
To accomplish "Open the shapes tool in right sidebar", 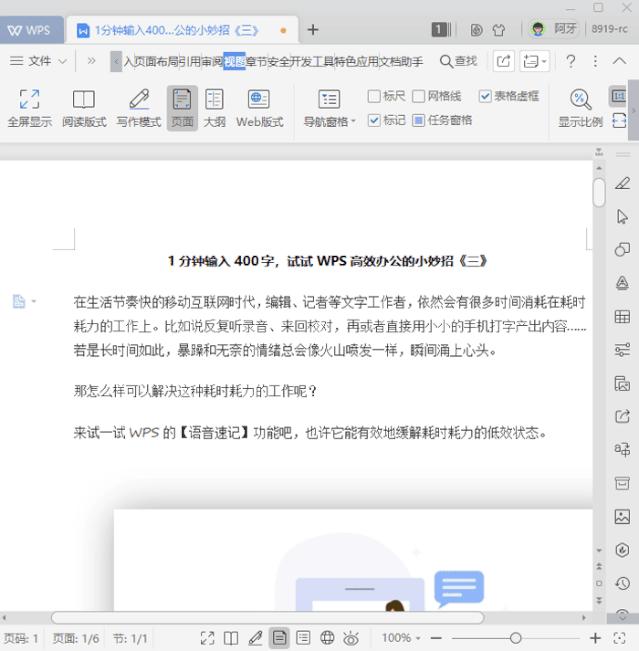I will (622, 250).
